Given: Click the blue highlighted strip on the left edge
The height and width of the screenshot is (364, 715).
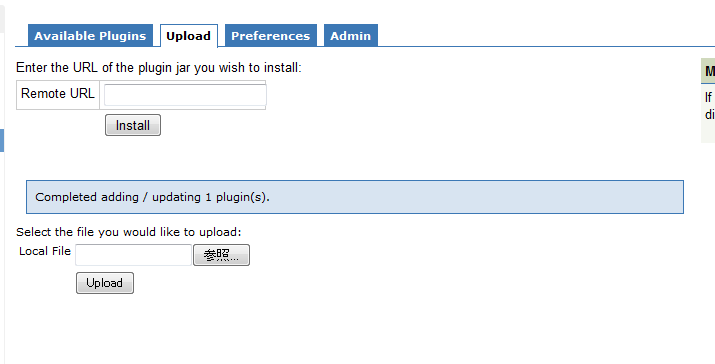Looking at the screenshot, I should coord(2,140).
